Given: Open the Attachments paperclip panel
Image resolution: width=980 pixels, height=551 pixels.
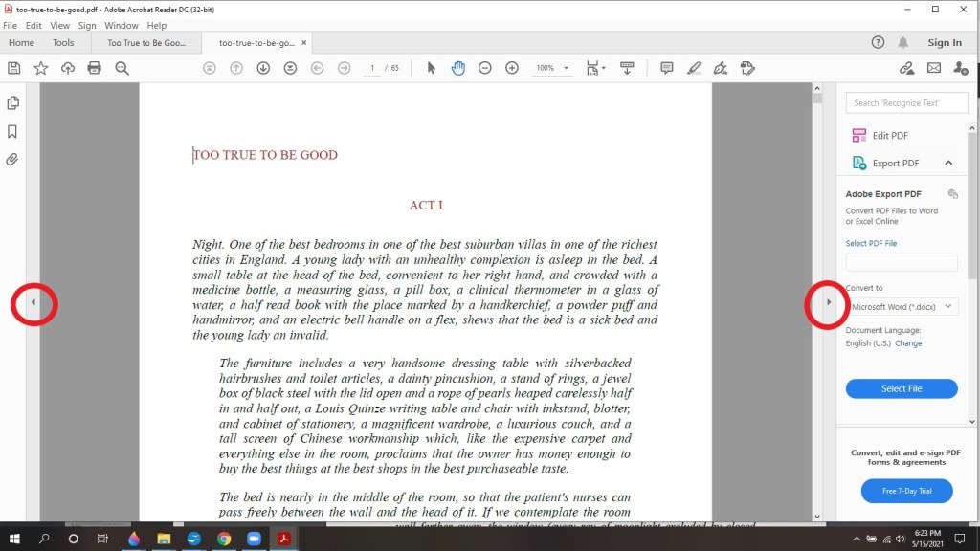Looking at the screenshot, I should pyautogui.click(x=12, y=160).
